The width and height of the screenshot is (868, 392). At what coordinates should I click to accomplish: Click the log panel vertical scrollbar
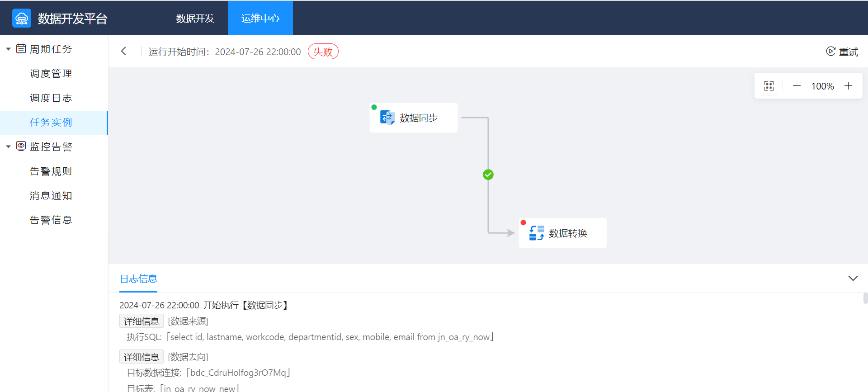pos(865,298)
